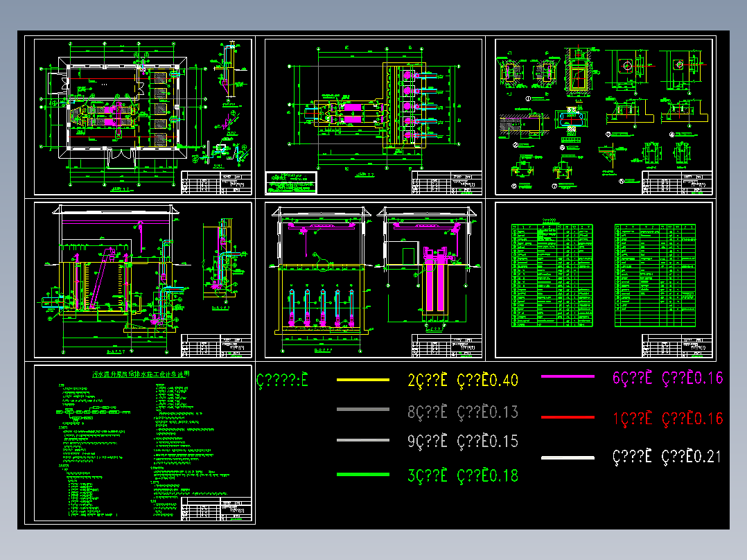The image size is (747, 560).
Task: Open the equipment tables sheet
Action: (x=604, y=280)
